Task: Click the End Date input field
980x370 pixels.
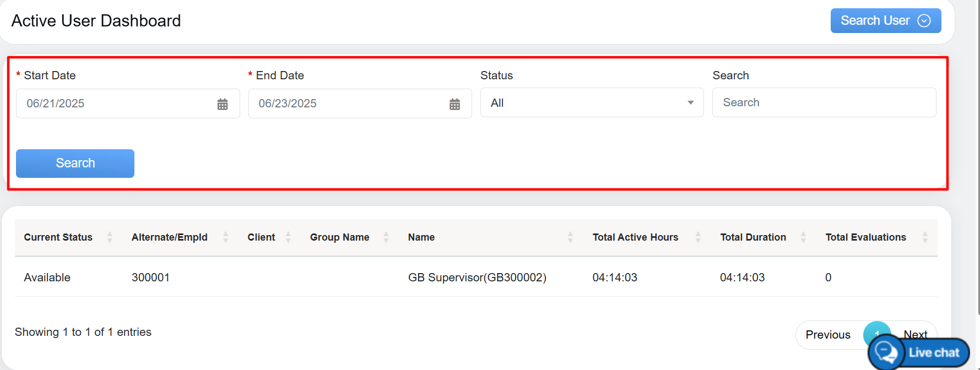Action: pyautogui.click(x=348, y=104)
